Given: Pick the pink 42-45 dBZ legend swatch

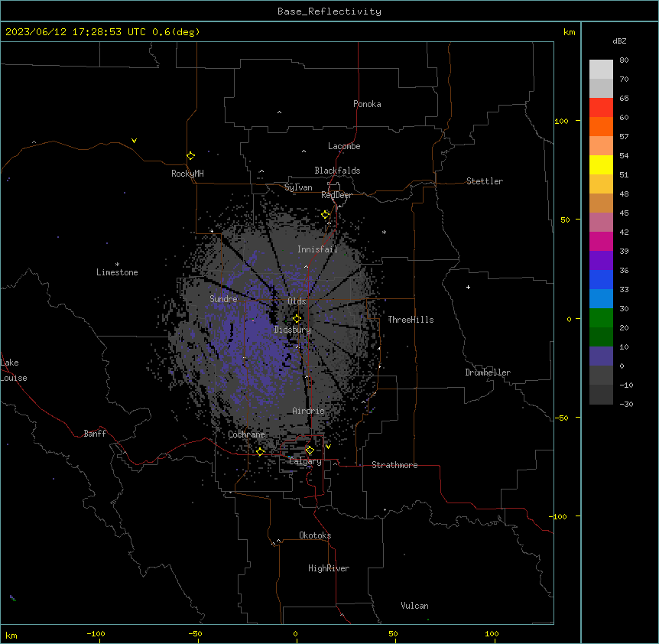Looking at the screenshot, I should 601,223.
